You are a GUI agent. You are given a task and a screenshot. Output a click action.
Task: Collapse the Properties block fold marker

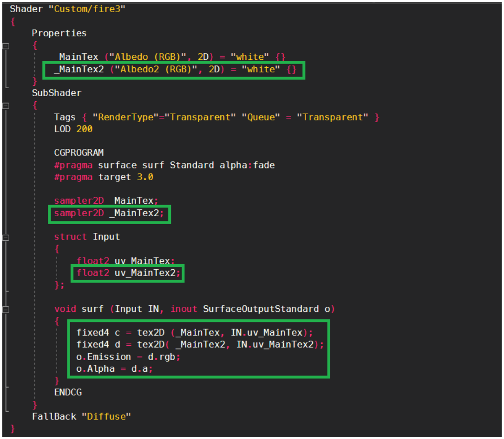(x=6, y=46)
